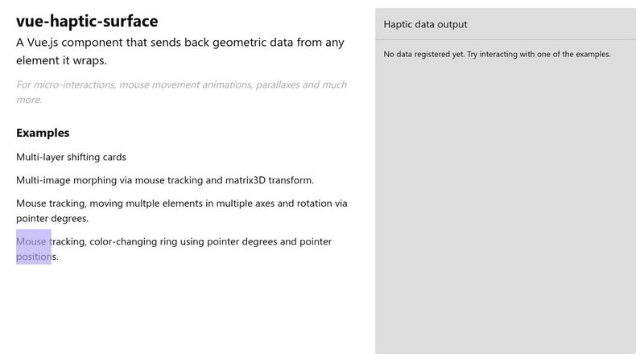Click "pointer degrees." ending the third example
The height and width of the screenshot is (362, 644).
click(x=52, y=218)
